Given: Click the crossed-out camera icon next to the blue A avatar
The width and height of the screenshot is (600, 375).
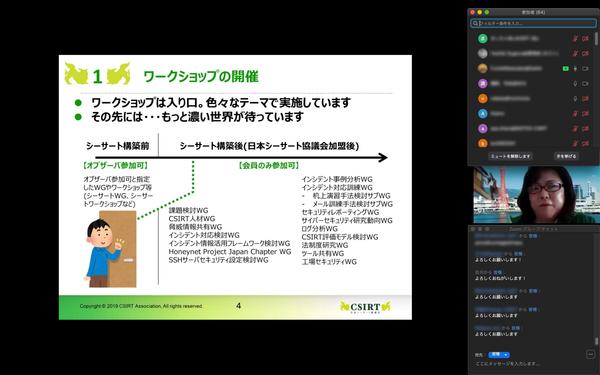Looking at the screenshot, I should [x=585, y=114].
